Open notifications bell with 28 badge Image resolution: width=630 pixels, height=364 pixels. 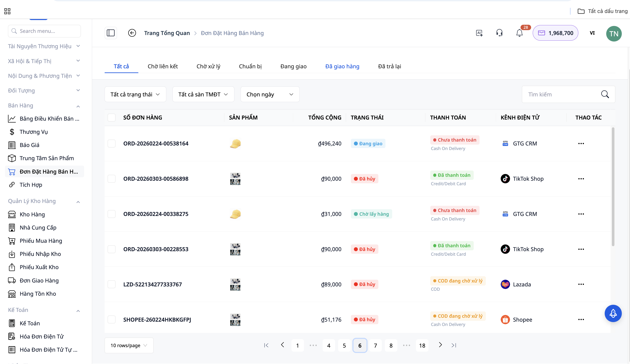point(519,33)
